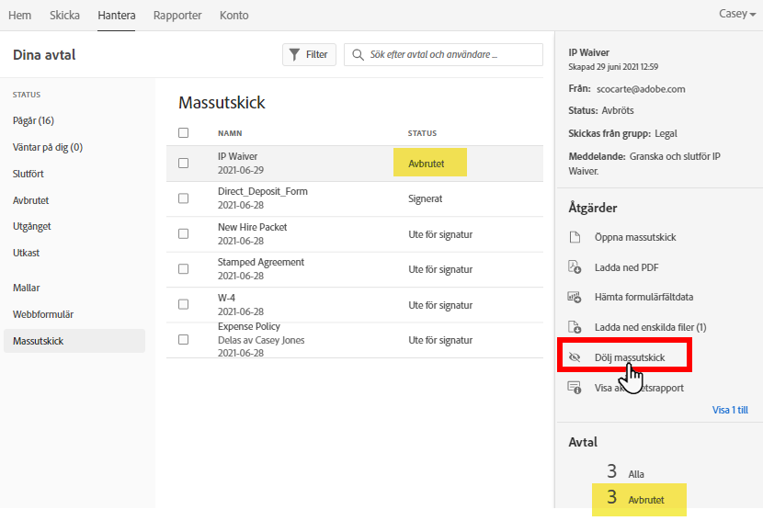Click the download individual files icon
Image resolution: width=763 pixels, height=532 pixels.
pos(575,327)
